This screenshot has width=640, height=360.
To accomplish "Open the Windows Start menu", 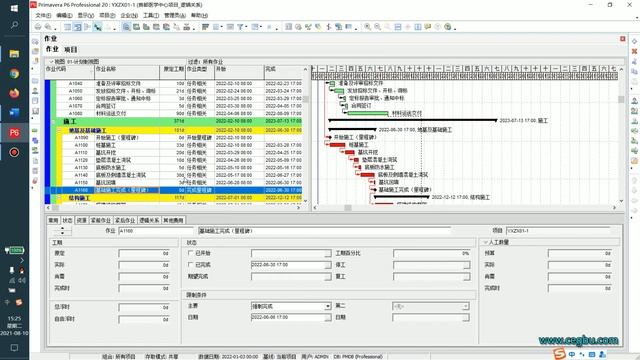I will 14,8.
